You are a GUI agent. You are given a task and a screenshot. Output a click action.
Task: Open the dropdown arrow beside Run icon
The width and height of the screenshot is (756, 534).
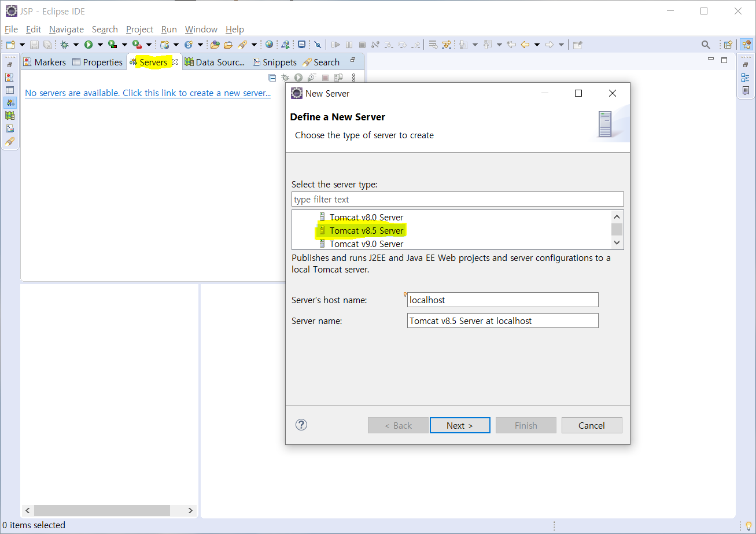pyautogui.click(x=99, y=45)
